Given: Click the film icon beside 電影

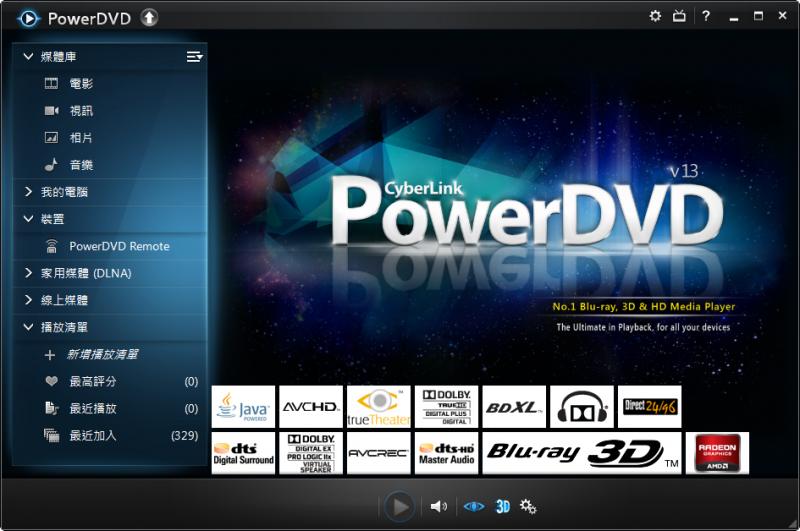Looking at the screenshot, I should 51,84.
